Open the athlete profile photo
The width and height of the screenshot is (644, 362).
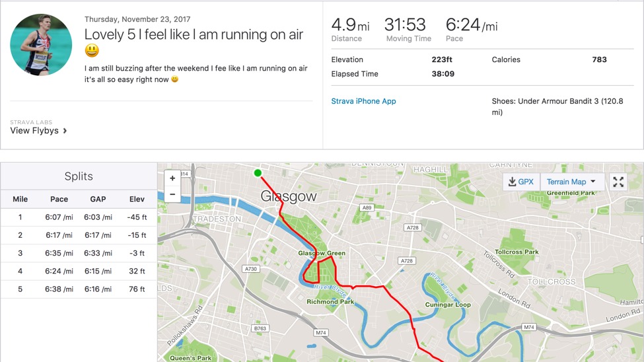coord(41,45)
